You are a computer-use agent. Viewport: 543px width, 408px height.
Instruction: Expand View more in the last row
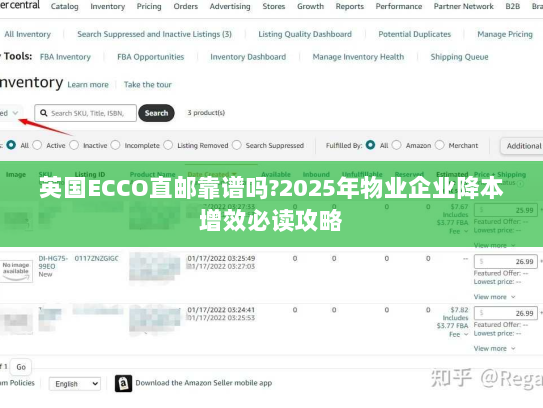click(494, 348)
